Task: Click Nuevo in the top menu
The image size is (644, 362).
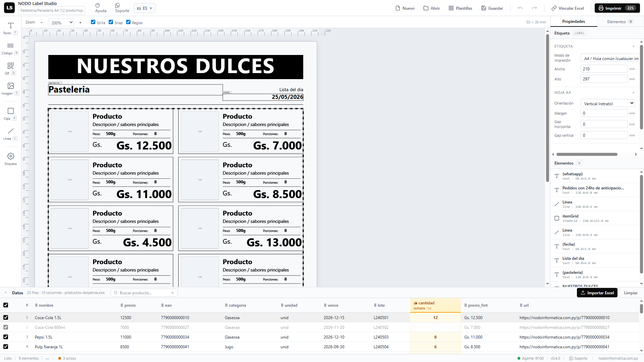Action: 405,8
